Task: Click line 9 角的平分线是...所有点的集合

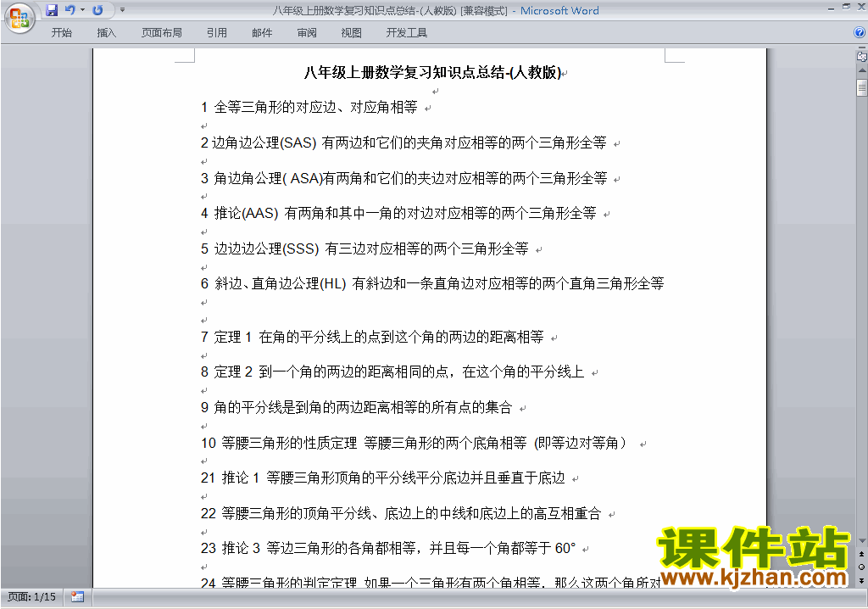Action: [357, 407]
